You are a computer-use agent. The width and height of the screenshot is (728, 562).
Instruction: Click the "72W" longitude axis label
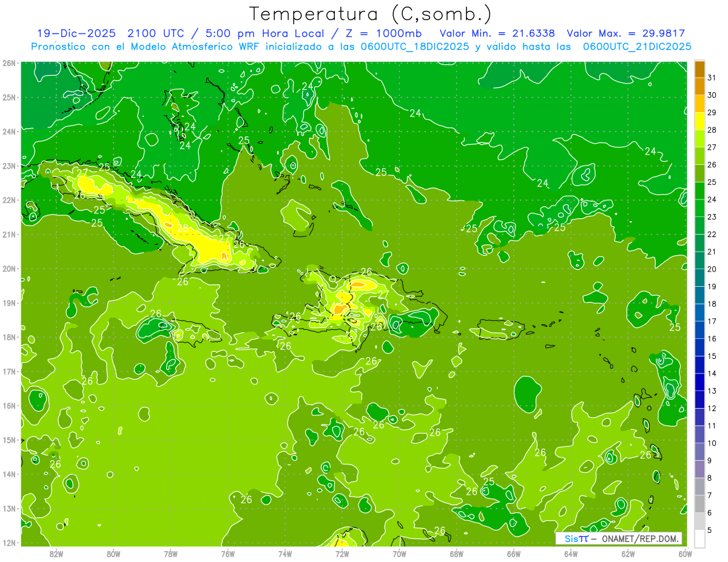pos(342,553)
